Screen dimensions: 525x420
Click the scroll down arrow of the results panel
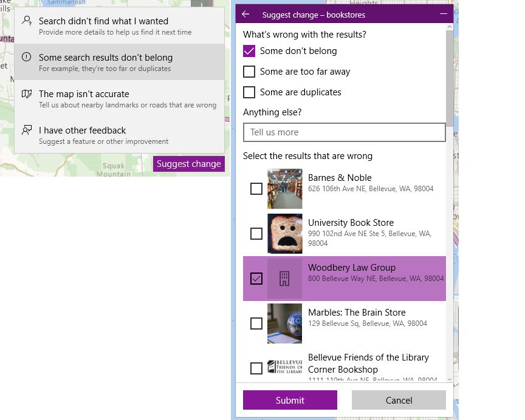(450, 379)
